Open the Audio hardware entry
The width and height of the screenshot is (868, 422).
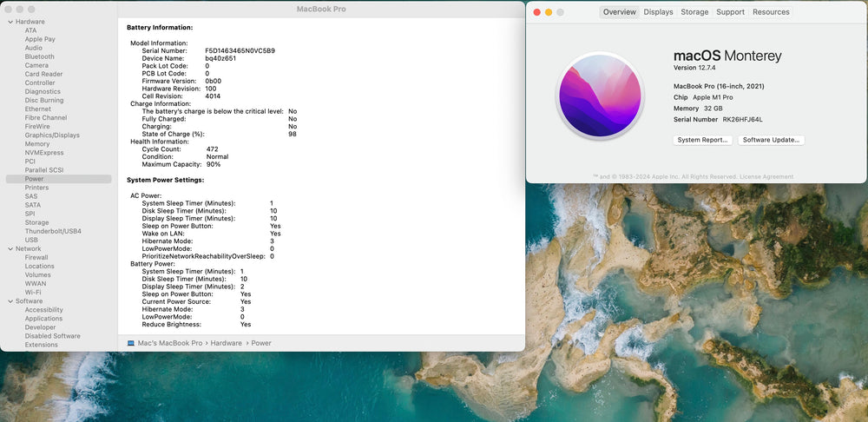(33, 48)
